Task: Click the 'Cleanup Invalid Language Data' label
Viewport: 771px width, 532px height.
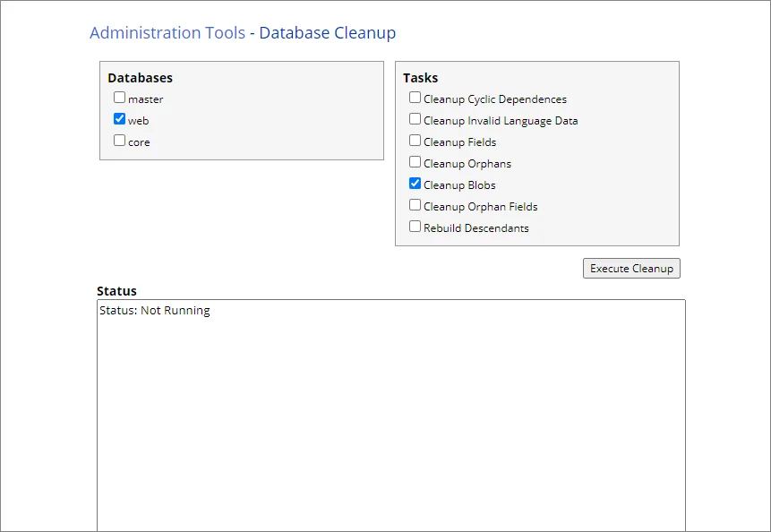Action: 501,121
